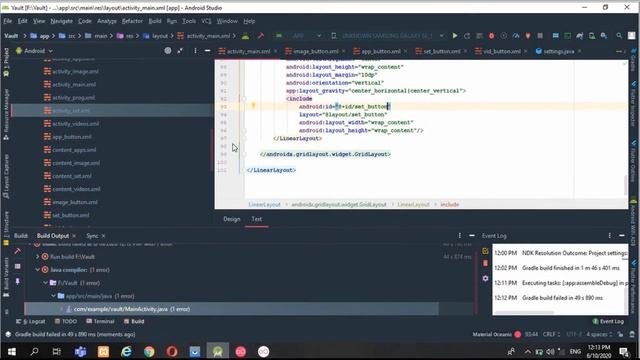The height and width of the screenshot is (360, 640).
Task: Open the Tools menu
Action: pos(189,21)
